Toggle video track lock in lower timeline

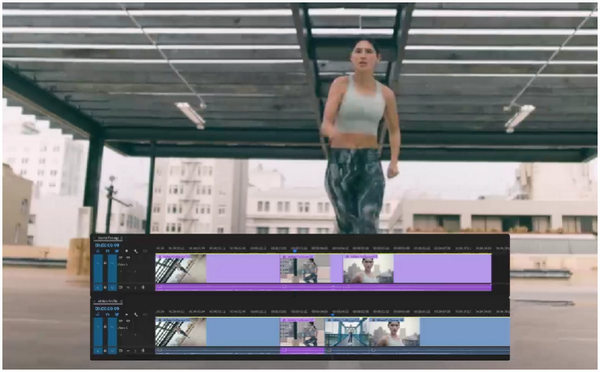point(105,326)
